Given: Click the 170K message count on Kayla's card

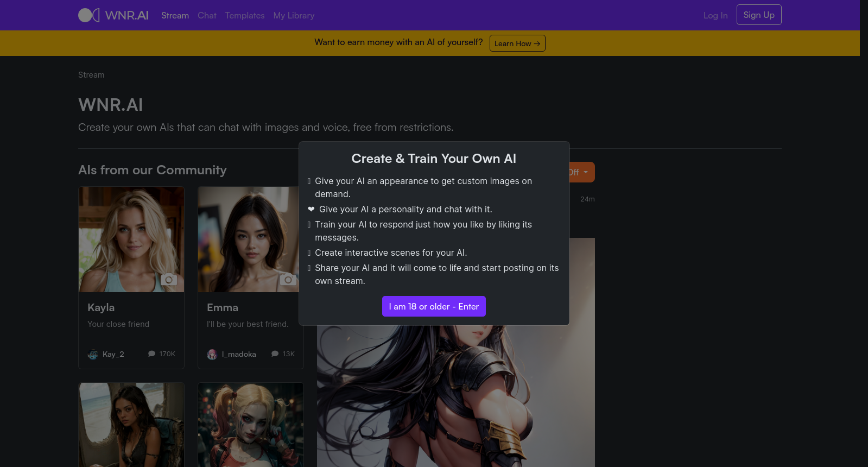Looking at the screenshot, I should pos(167,354).
